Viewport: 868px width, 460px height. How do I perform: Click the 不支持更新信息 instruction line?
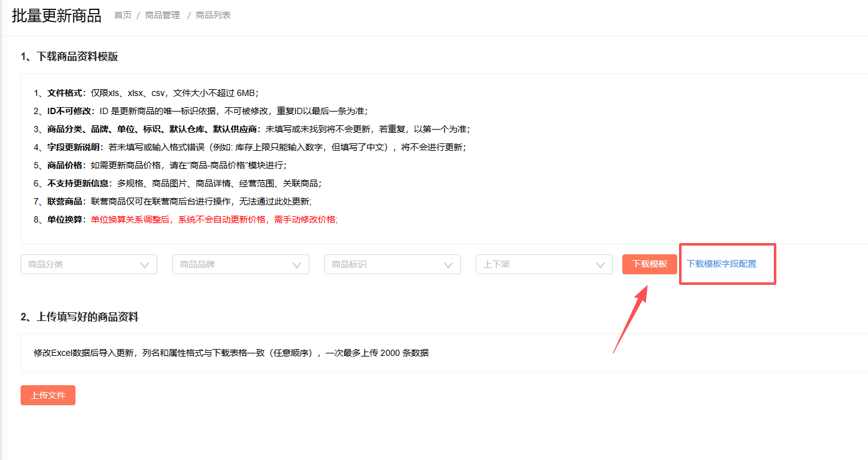(178, 183)
